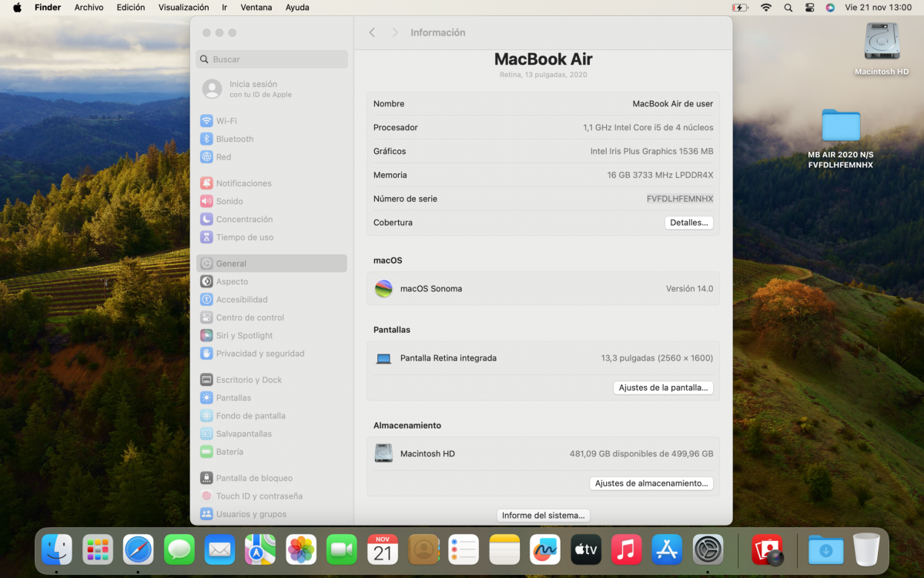Click Inicia sesión con tu ID de Apple

tap(259, 89)
